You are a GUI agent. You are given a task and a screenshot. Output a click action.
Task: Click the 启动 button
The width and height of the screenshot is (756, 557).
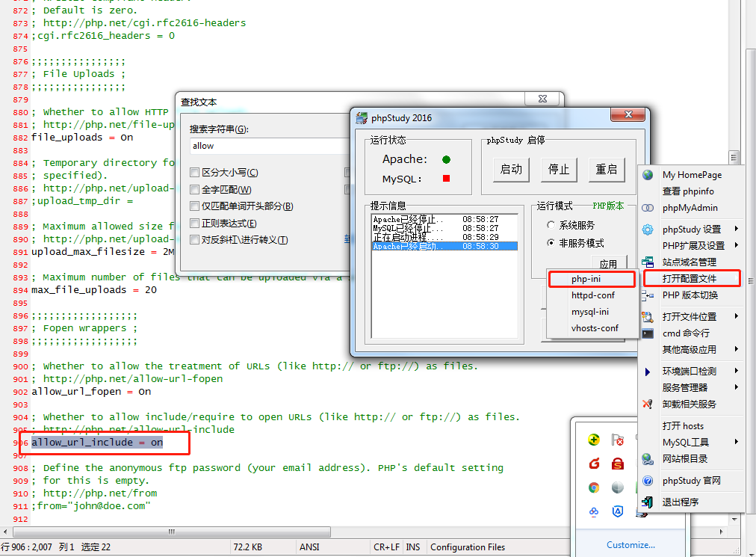tap(511, 170)
